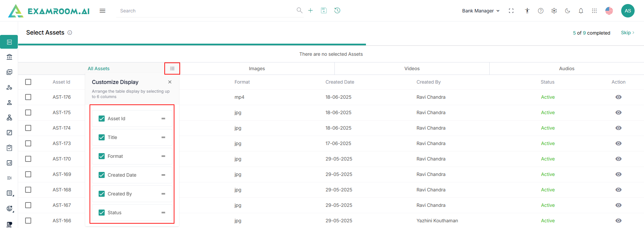Image resolution: width=644 pixels, height=228 pixels.
Task: Uncheck the Created Date column checkbox
Action: tap(102, 175)
